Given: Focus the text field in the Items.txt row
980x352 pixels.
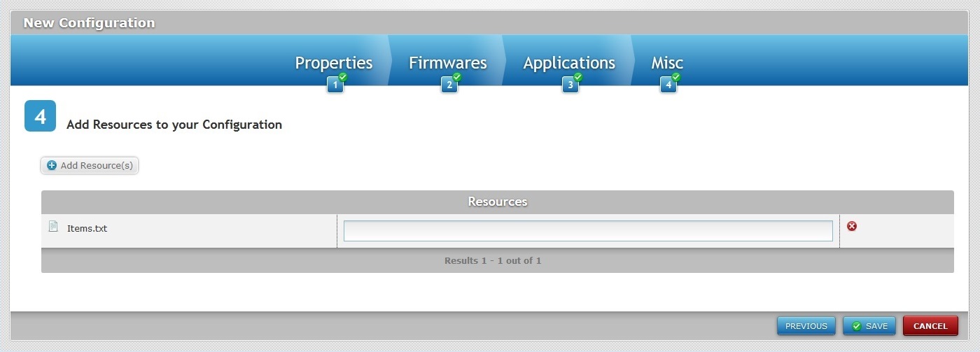Looking at the screenshot, I should click(588, 231).
